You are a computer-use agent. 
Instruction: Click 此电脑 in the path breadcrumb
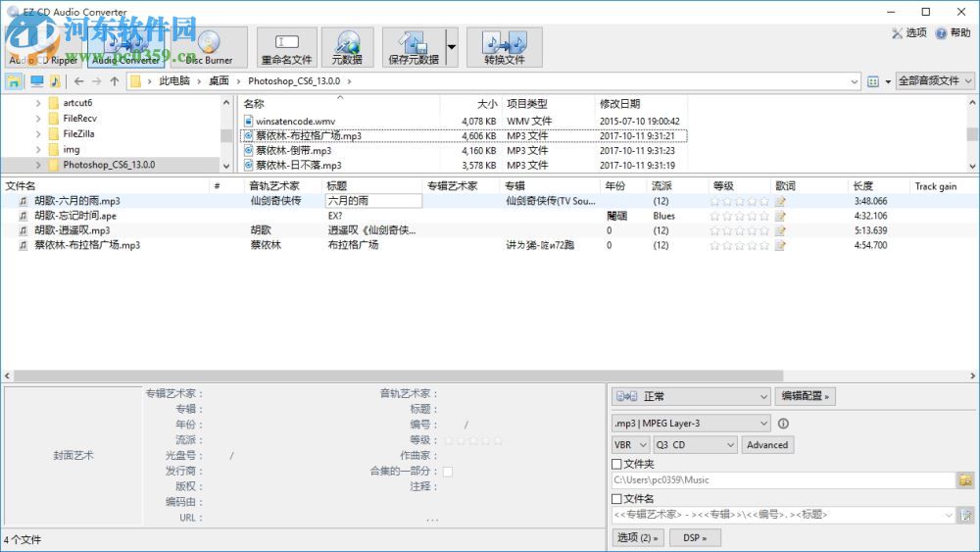174,81
